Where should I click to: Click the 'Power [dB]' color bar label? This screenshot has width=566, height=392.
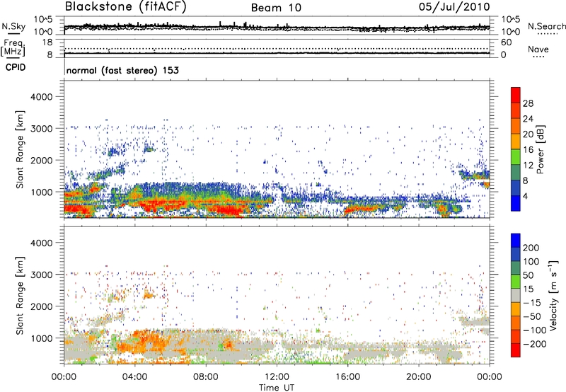pos(541,149)
